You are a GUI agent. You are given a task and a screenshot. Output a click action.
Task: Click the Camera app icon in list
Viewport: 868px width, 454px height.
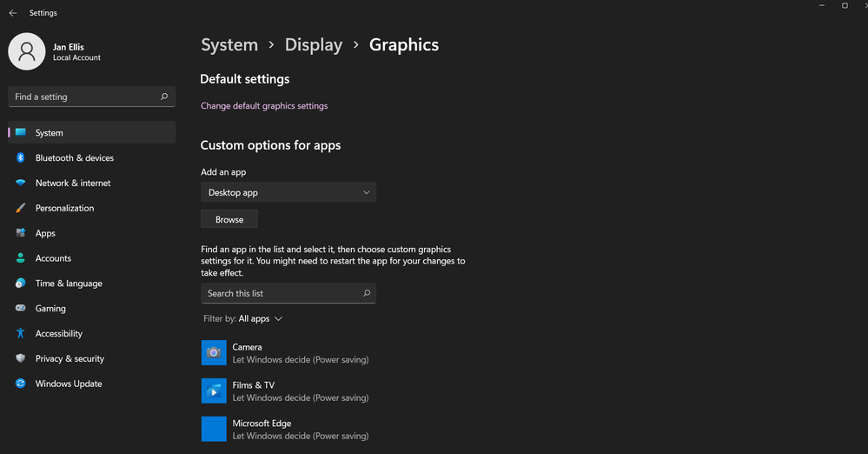[214, 352]
